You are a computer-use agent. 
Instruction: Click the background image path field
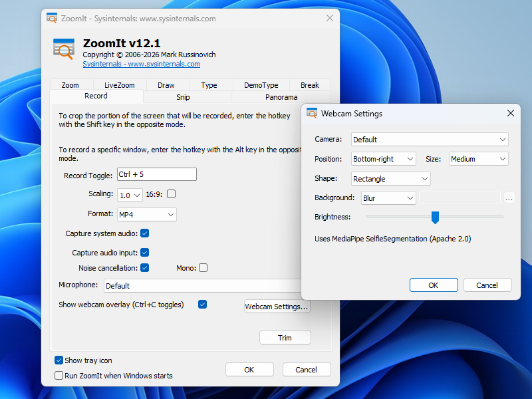coord(460,198)
